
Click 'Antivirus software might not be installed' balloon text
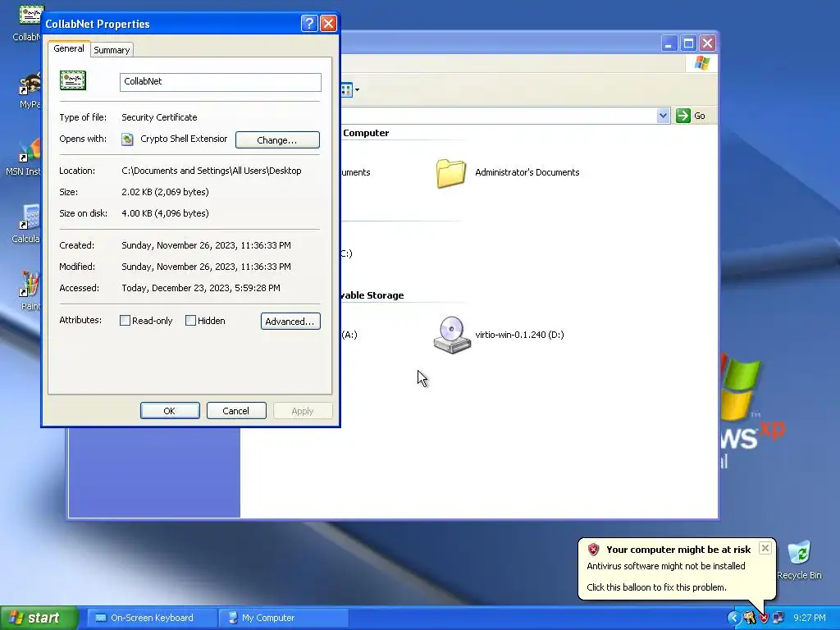point(666,566)
